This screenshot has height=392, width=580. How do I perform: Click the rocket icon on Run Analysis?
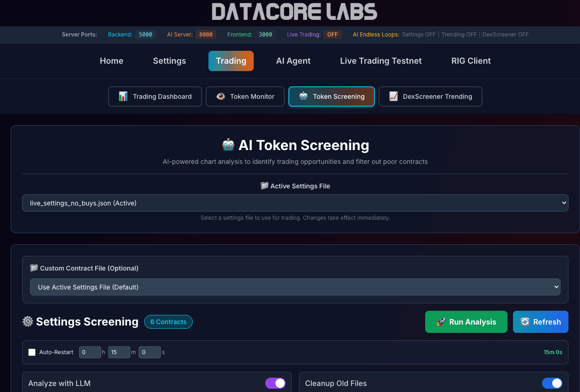point(441,322)
